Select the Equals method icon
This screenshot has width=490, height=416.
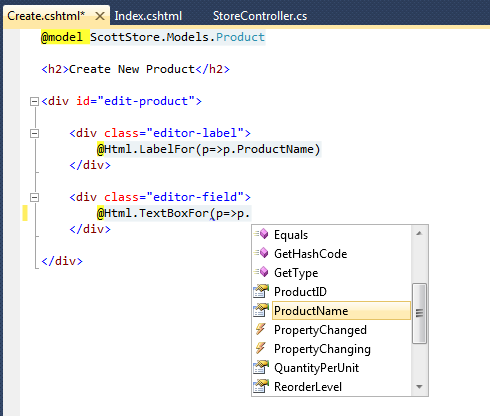[261, 234]
